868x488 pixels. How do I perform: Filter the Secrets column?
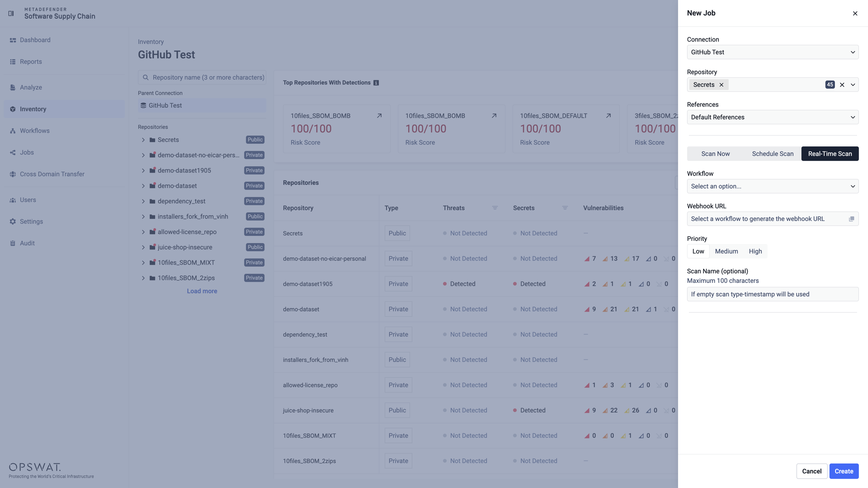(x=565, y=208)
